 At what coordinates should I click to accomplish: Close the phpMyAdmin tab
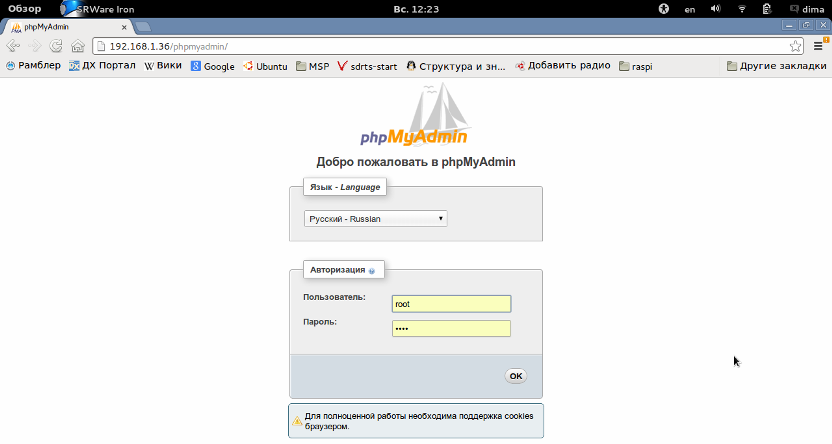point(124,27)
